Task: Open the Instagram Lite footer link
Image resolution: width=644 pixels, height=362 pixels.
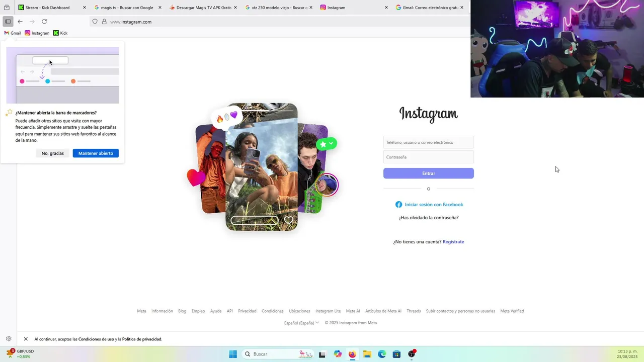Action: [328, 311]
